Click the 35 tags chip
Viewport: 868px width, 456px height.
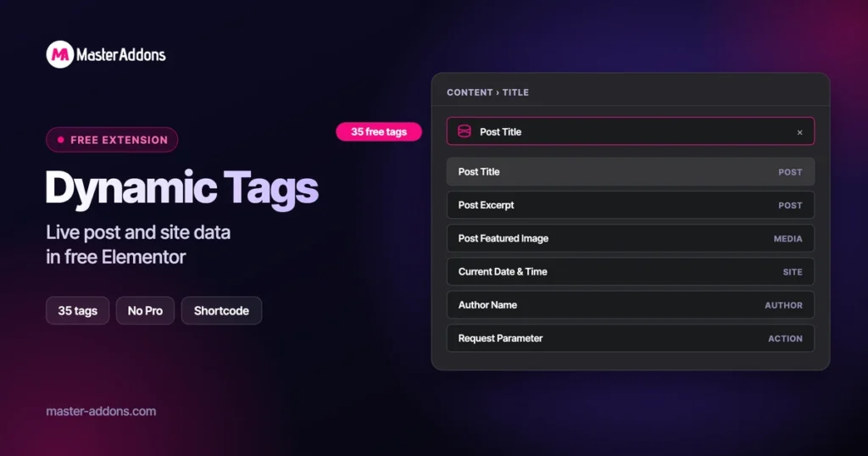click(x=77, y=310)
